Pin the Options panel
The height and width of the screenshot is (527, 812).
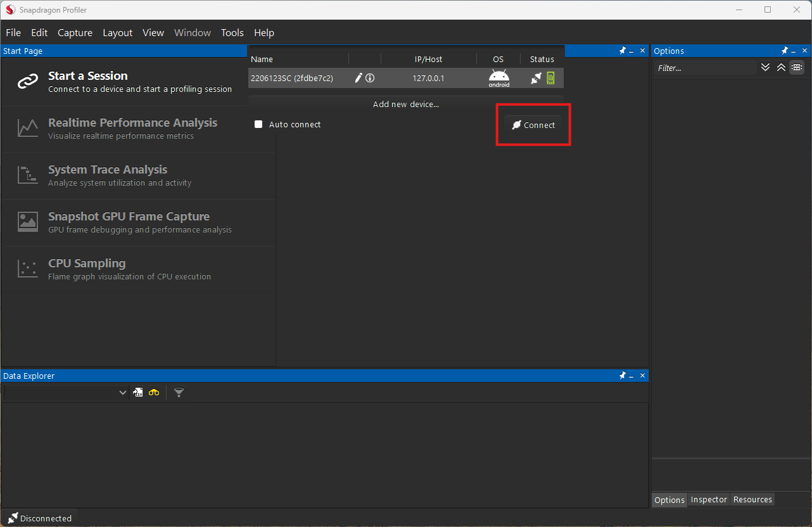(785, 51)
